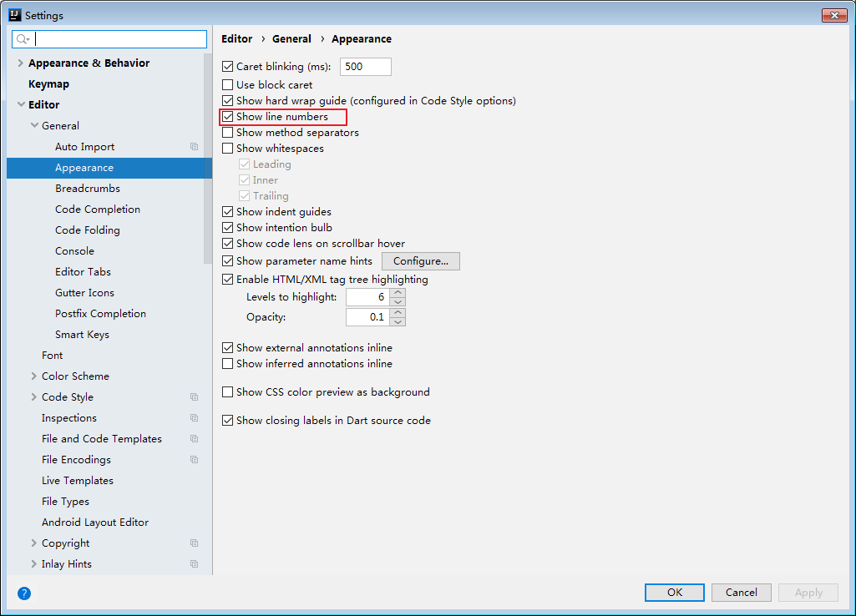This screenshot has width=856, height=616.
Task: Open Smart Keys settings
Action: (82, 334)
